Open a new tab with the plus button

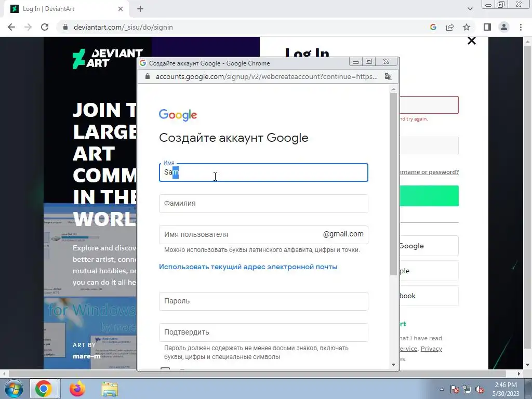pyautogui.click(x=140, y=9)
